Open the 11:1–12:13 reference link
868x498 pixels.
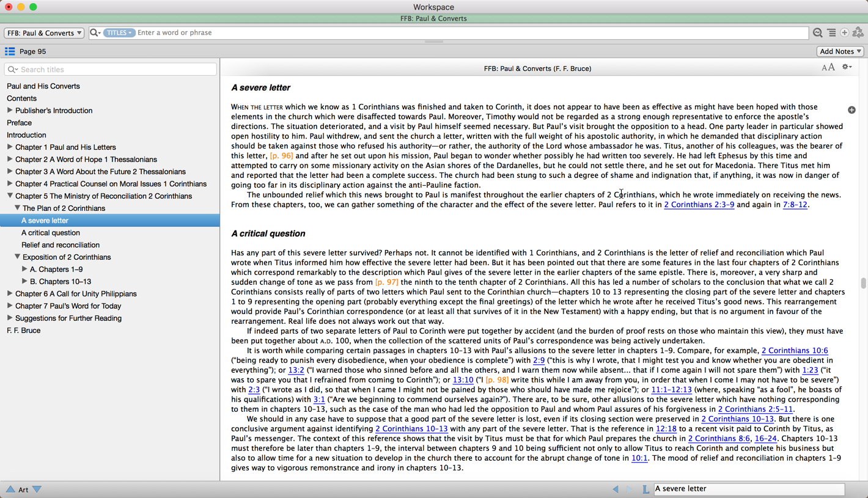[x=671, y=390]
